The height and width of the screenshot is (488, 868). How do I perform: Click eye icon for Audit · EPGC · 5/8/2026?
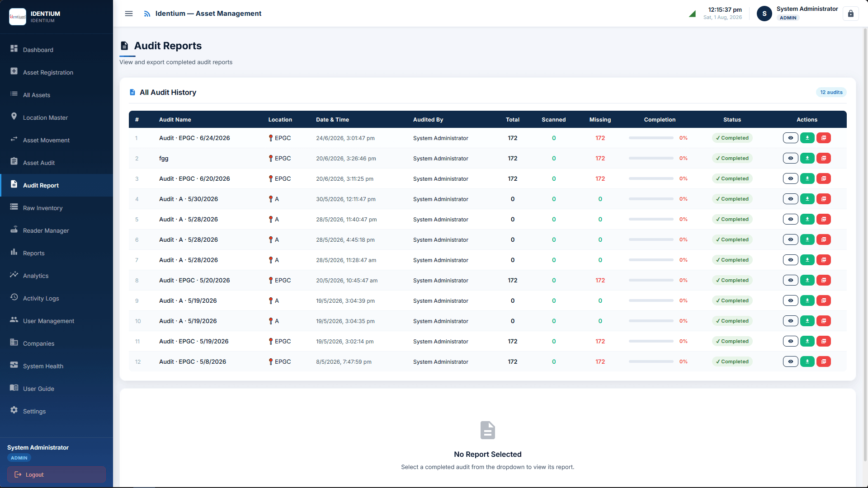tap(790, 361)
